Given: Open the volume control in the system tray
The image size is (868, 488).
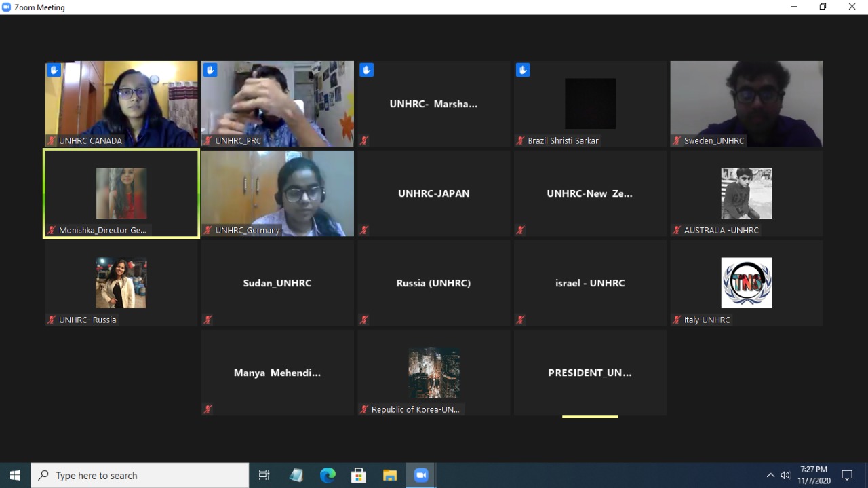Looking at the screenshot, I should [x=785, y=475].
